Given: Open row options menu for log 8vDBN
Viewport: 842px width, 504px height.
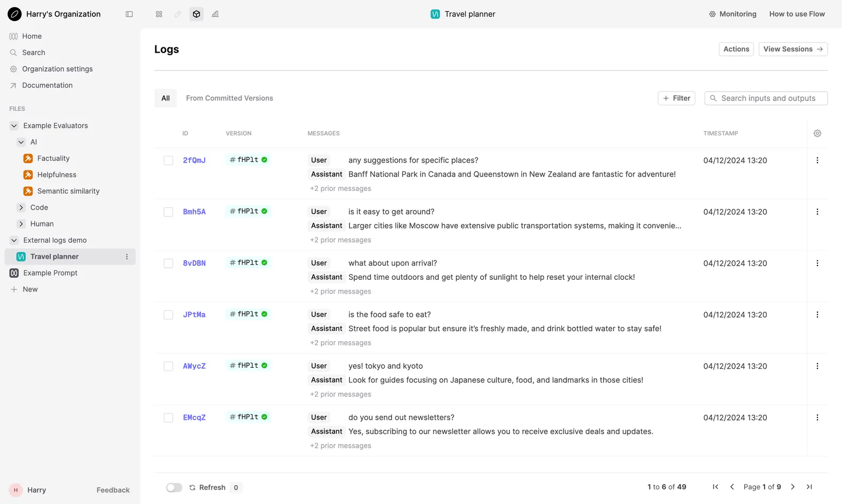Looking at the screenshot, I should [817, 263].
